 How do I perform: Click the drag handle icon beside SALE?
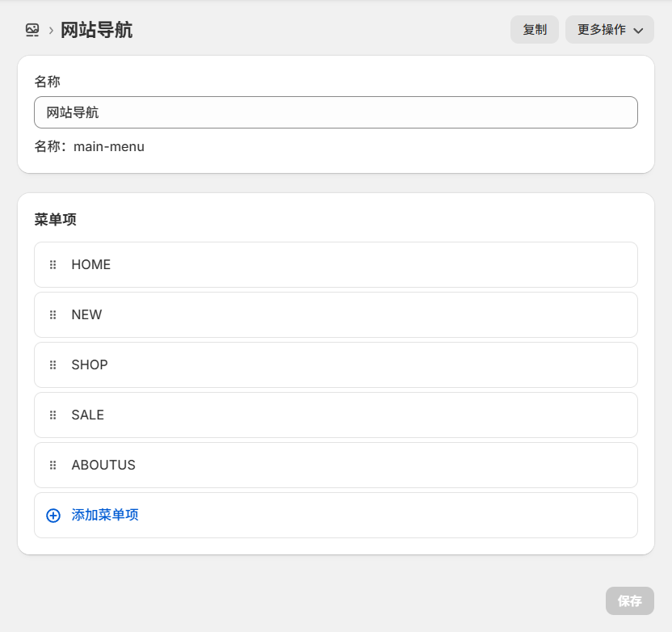(52, 415)
